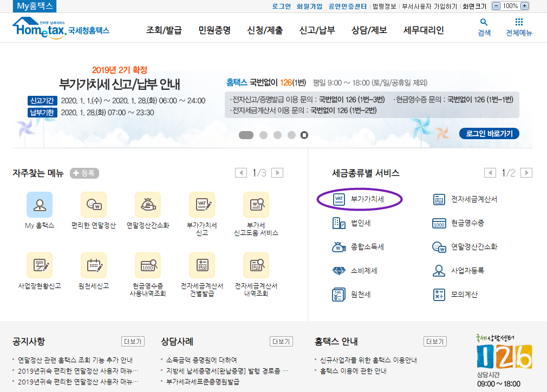Open the 원천세신고 icon
The width and height of the screenshot is (547, 392).
point(94,265)
